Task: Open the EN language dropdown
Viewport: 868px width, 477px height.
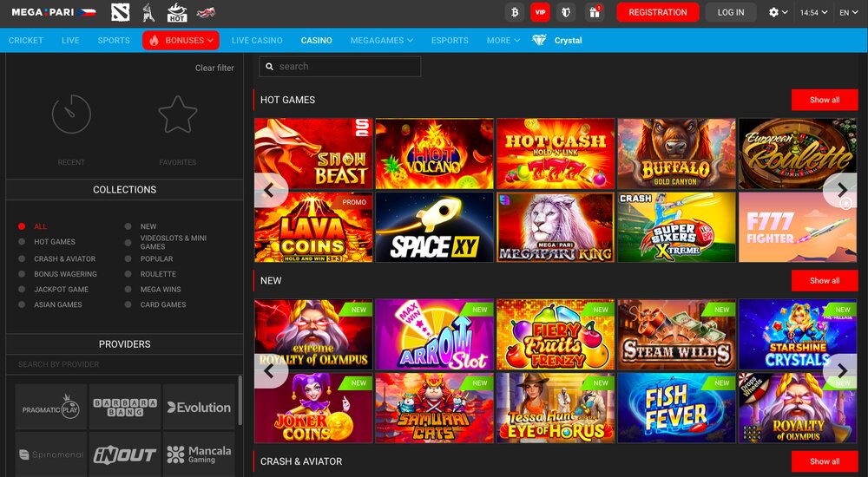Action: tap(848, 12)
